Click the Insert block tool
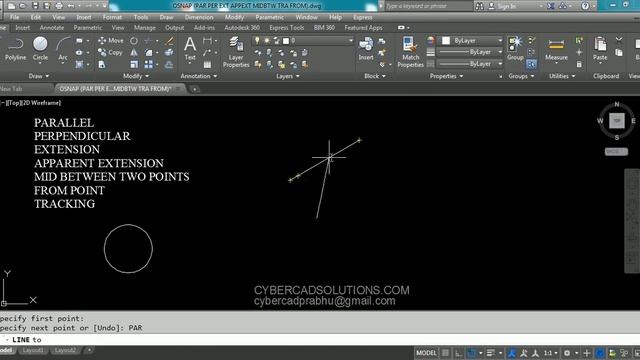The height and width of the screenshot is (360, 640). coord(366,49)
